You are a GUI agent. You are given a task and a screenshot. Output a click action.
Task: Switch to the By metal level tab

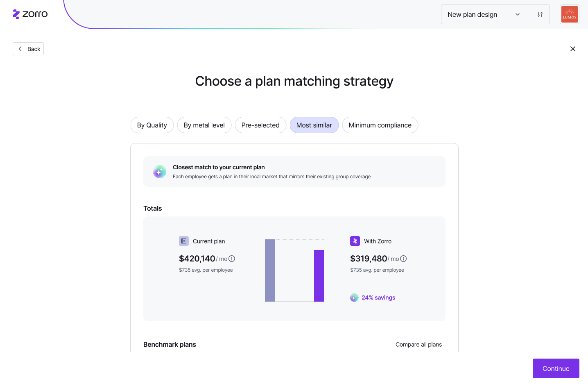tap(204, 125)
